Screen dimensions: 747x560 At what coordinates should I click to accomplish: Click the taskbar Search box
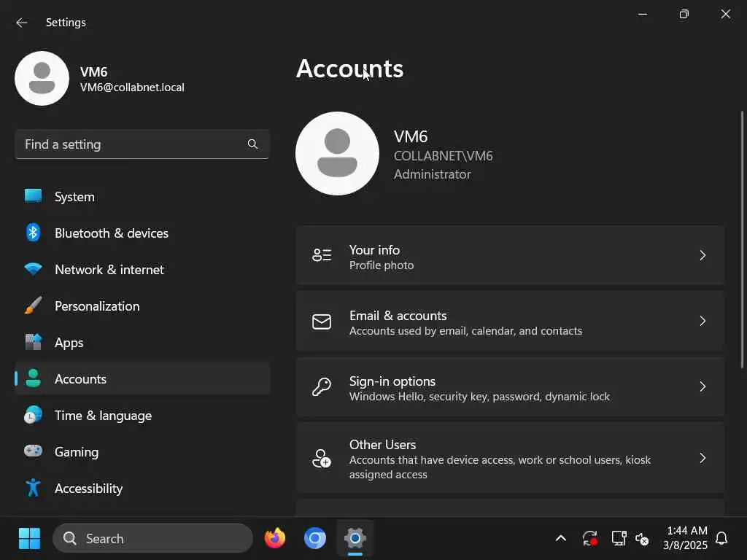click(x=153, y=539)
